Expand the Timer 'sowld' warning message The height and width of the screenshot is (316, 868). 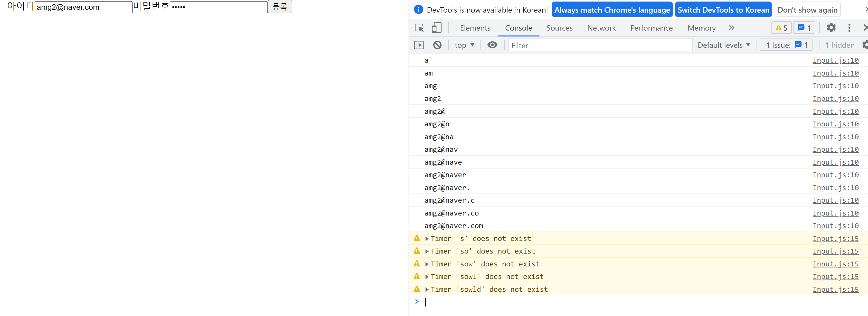click(427, 290)
